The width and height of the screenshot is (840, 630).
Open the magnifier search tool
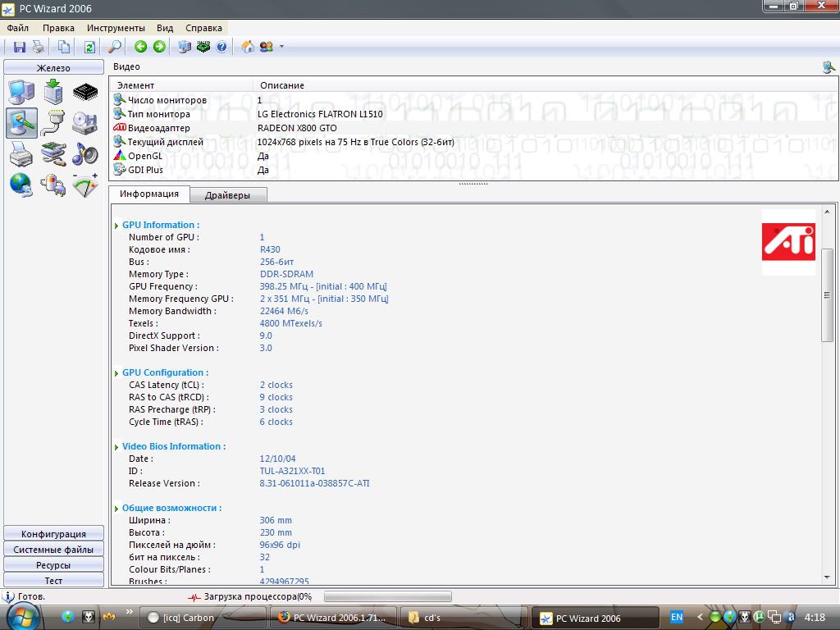(115, 47)
